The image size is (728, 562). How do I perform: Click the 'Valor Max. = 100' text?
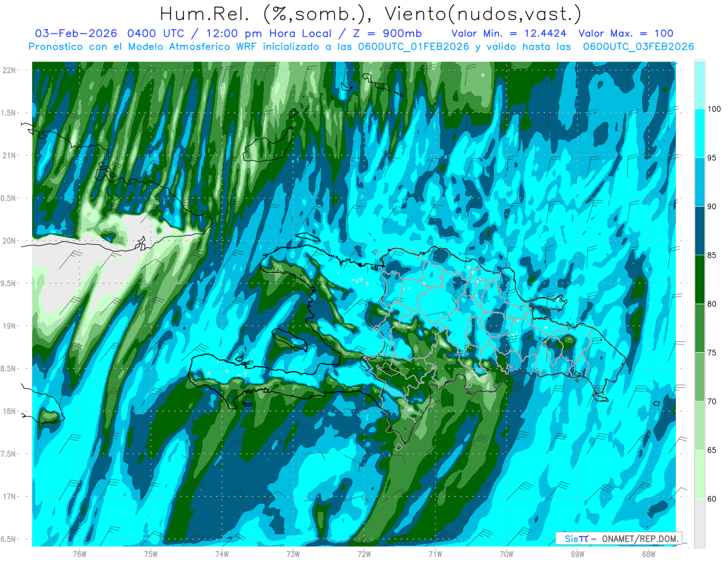tap(625, 33)
